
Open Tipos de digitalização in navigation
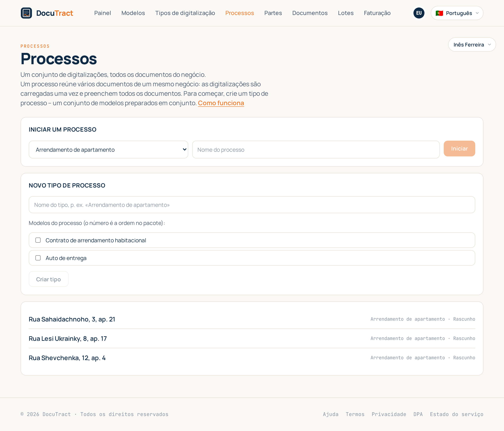click(x=185, y=13)
